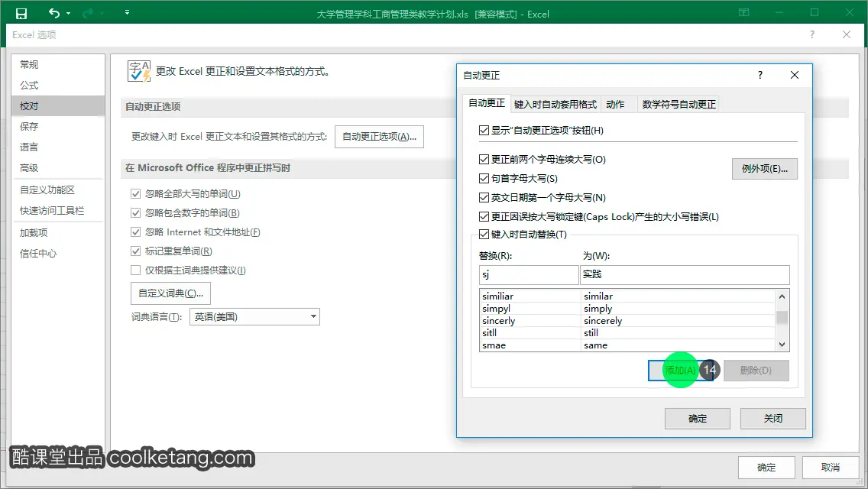Toggle 键入时自动替换 checkbox
This screenshot has width=868, height=489.
[x=484, y=235]
